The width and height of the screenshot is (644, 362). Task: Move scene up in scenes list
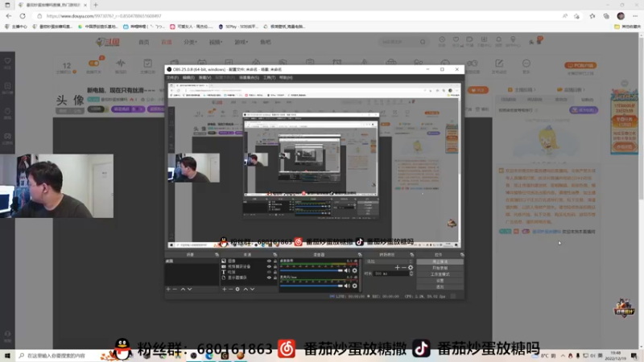pos(183,289)
